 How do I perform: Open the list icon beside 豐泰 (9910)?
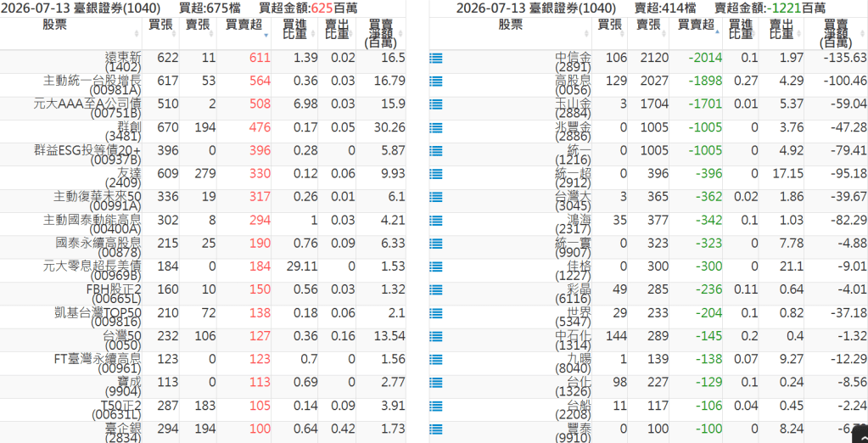pyautogui.click(x=435, y=429)
